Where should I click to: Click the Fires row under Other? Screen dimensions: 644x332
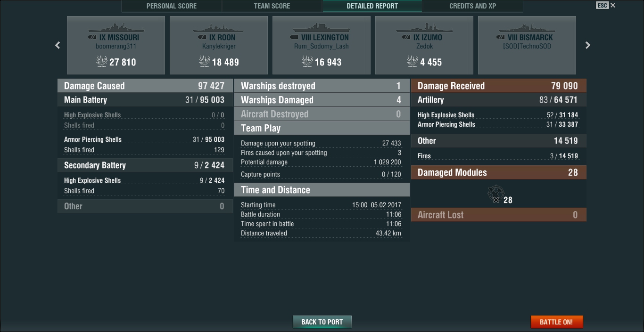[x=499, y=156]
